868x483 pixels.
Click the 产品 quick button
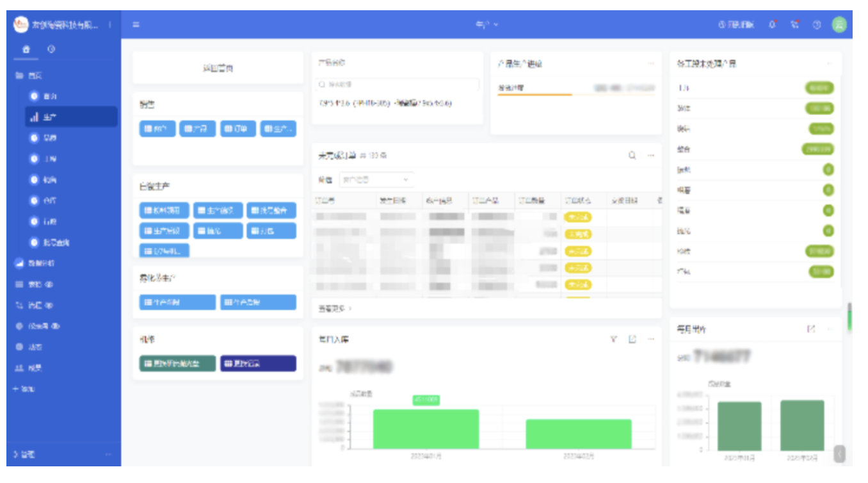tap(198, 129)
